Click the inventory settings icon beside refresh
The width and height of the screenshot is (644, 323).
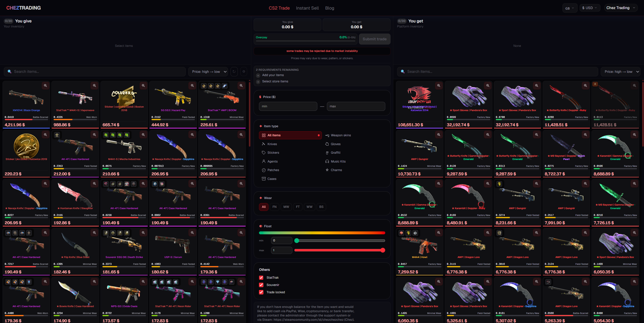coord(244,72)
